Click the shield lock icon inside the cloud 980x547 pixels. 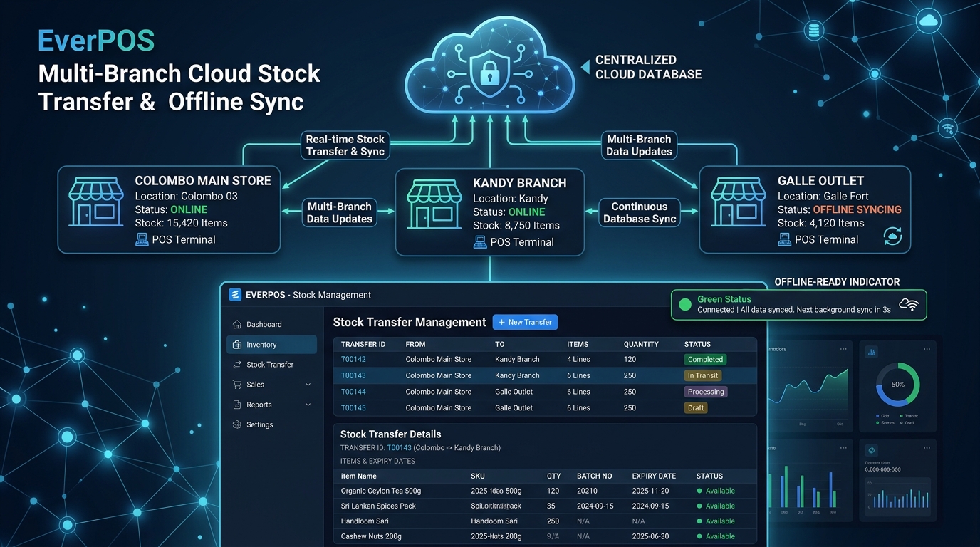pos(490,73)
